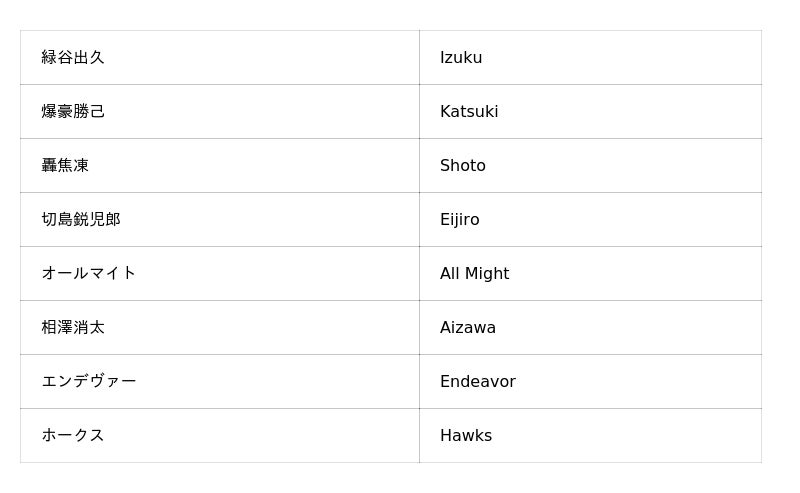Select the All Might cell
Screen dimensions: 800x493
[x=475, y=274]
